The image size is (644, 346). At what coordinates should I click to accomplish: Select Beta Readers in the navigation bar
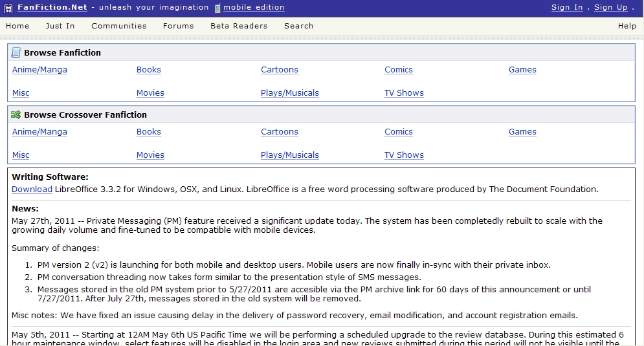point(239,26)
